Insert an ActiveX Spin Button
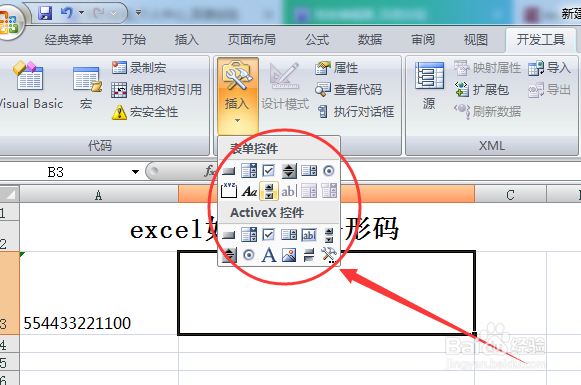This screenshot has height=385, width=581. pos(229,255)
